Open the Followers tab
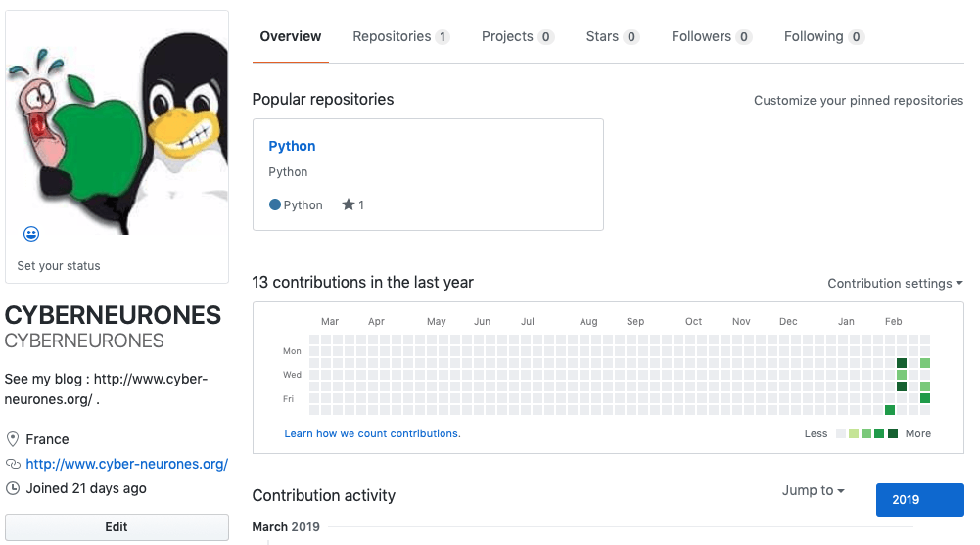The height and width of the screenshot is (545, 980). click(x=711, y=37)
